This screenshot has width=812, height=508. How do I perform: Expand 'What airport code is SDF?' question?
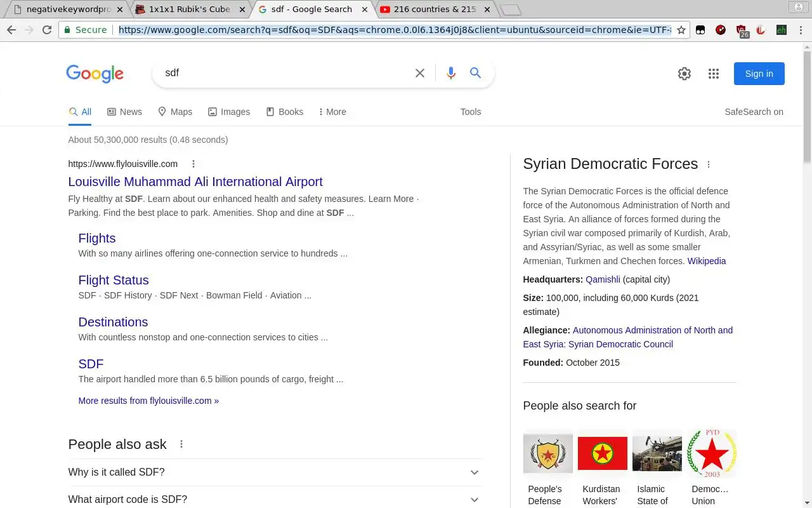click(275, 499)
